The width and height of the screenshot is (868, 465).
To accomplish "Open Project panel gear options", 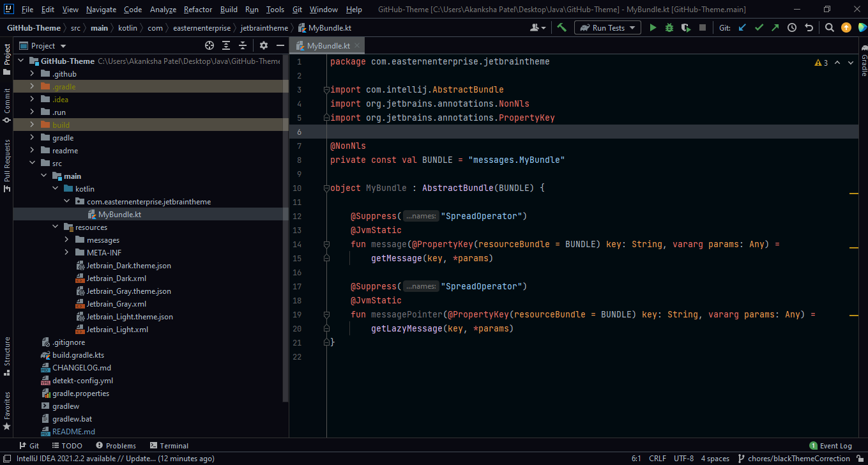I will (x=264, y=45).
